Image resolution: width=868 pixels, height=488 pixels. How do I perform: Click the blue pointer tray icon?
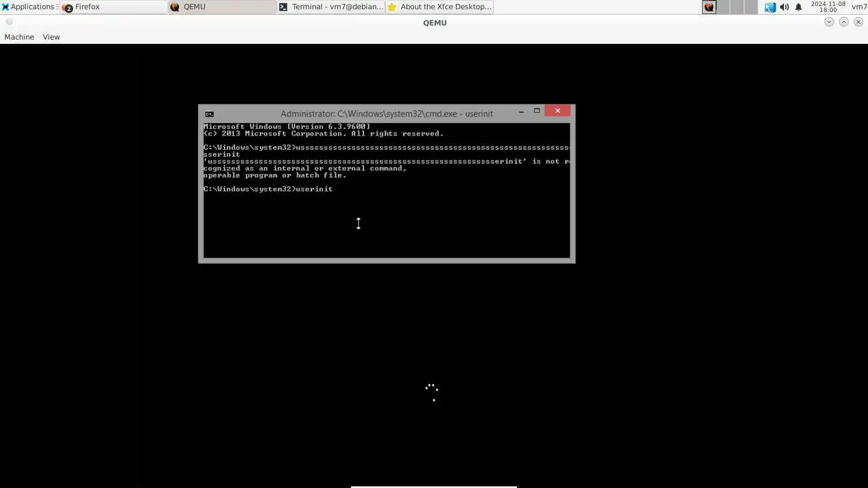(770, 7)
